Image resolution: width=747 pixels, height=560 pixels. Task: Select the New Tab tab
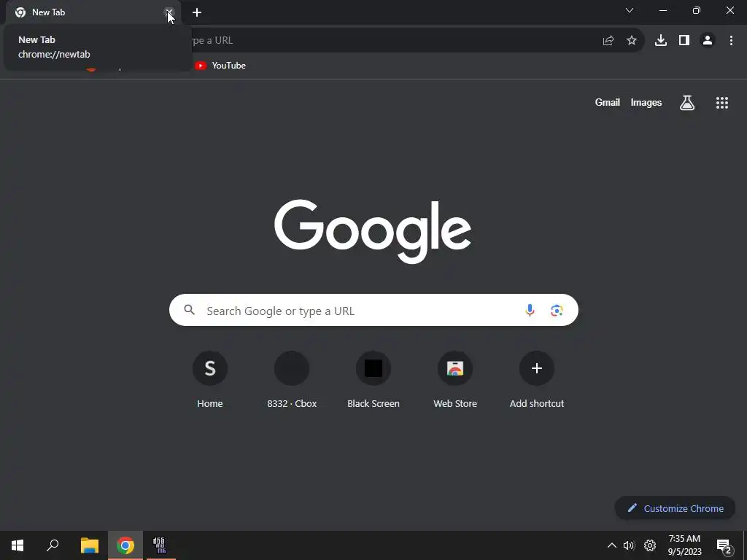[93, 12]
